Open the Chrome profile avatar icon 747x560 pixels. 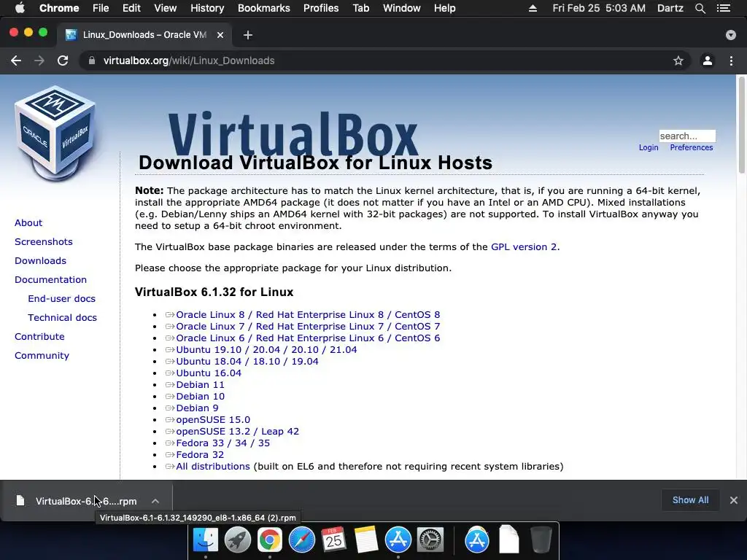(708, 61)
